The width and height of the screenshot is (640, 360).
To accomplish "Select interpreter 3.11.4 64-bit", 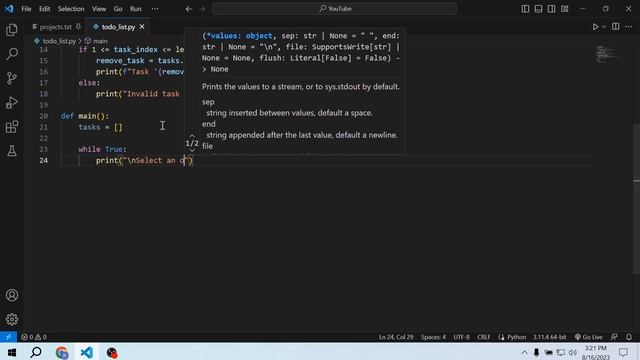I will 549,337.
